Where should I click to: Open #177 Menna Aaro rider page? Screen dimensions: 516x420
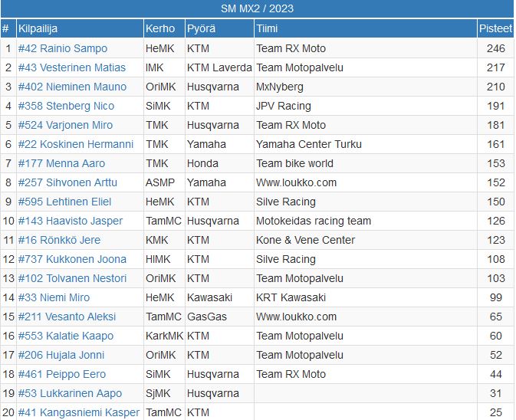point(61,163)
